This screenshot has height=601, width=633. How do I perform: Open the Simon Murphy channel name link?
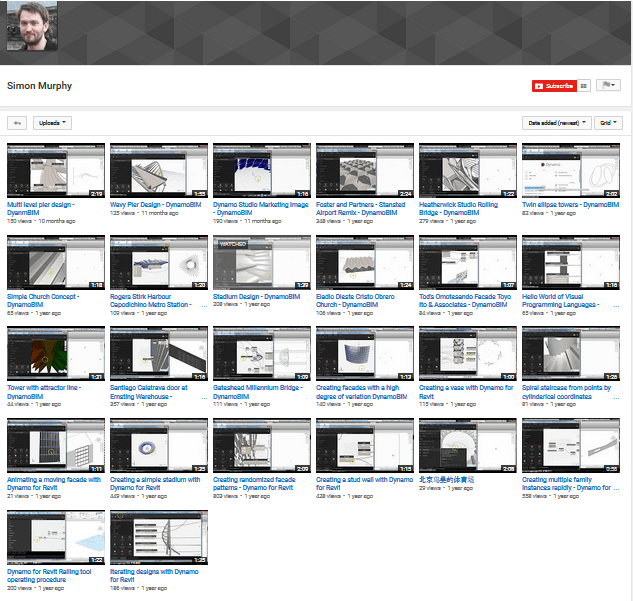pyautogui.click(x=39, y=86)
